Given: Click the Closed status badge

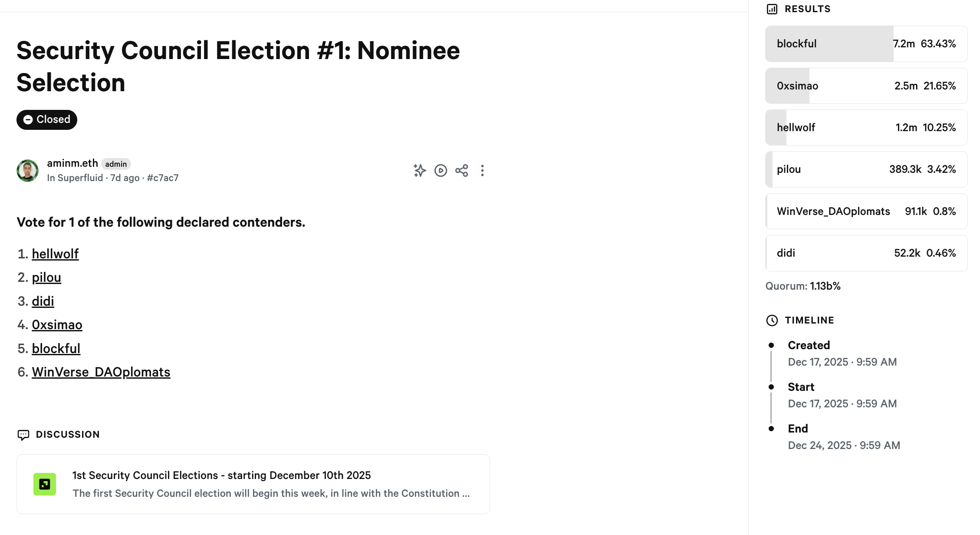Looking at the screenshot, I should coord(47,119).
